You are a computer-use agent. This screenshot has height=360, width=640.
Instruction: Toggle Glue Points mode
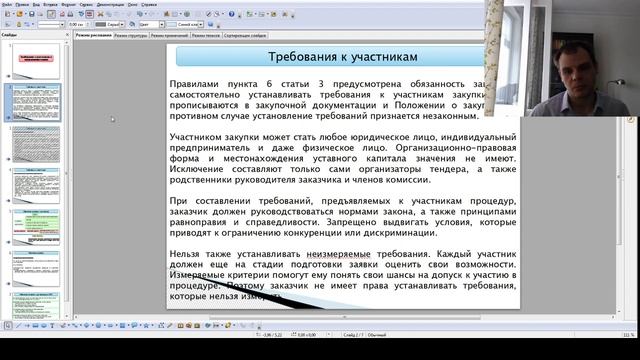pyautogui.click(x=169, y=325)
